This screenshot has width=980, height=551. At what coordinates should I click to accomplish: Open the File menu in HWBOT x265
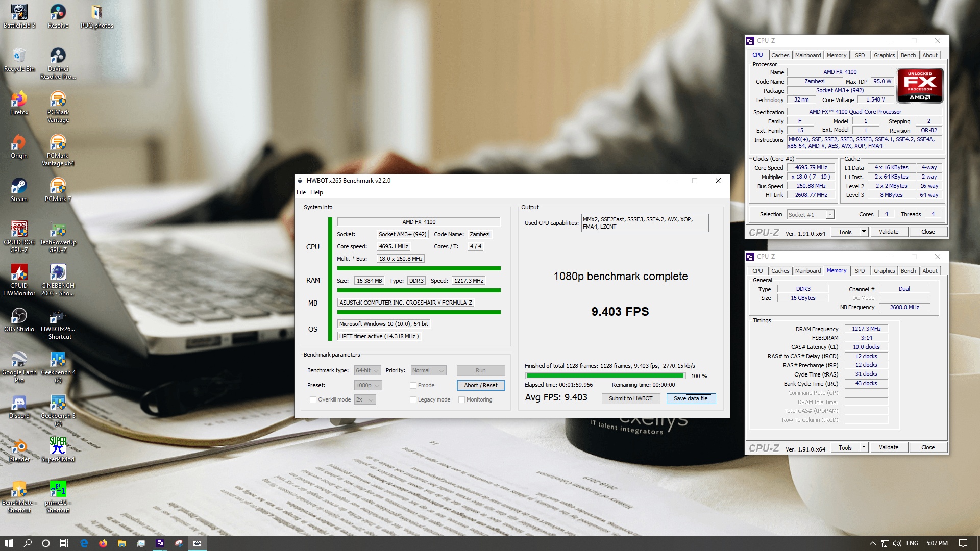pyautogui.click(x=301, y=192)
